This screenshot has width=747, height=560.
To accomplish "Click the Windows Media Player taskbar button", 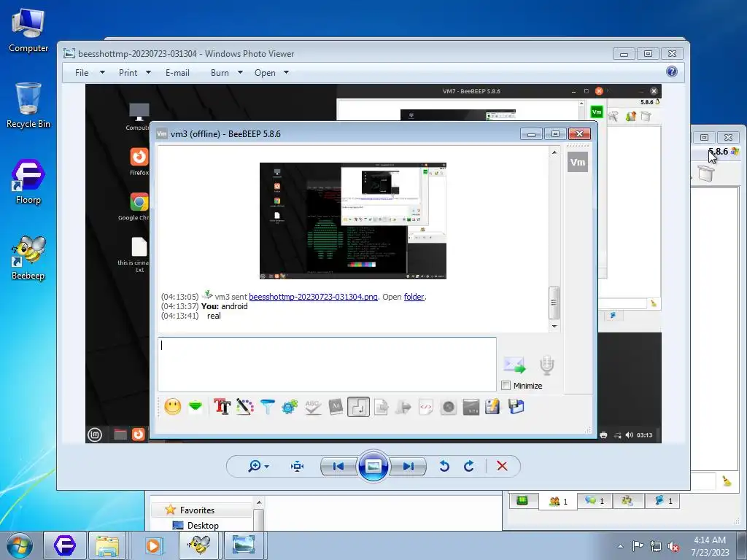I will [x=153, y=545].
